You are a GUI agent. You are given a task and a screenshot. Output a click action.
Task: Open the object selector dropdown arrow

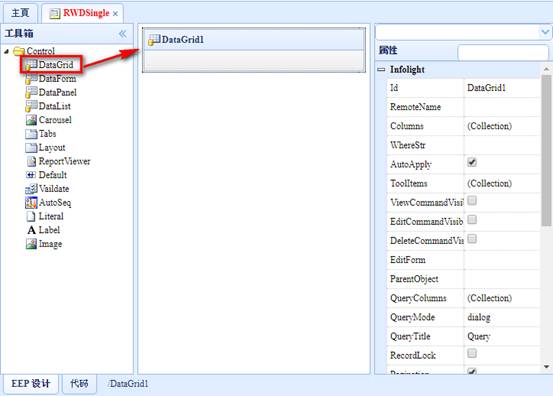click(545, 32)
